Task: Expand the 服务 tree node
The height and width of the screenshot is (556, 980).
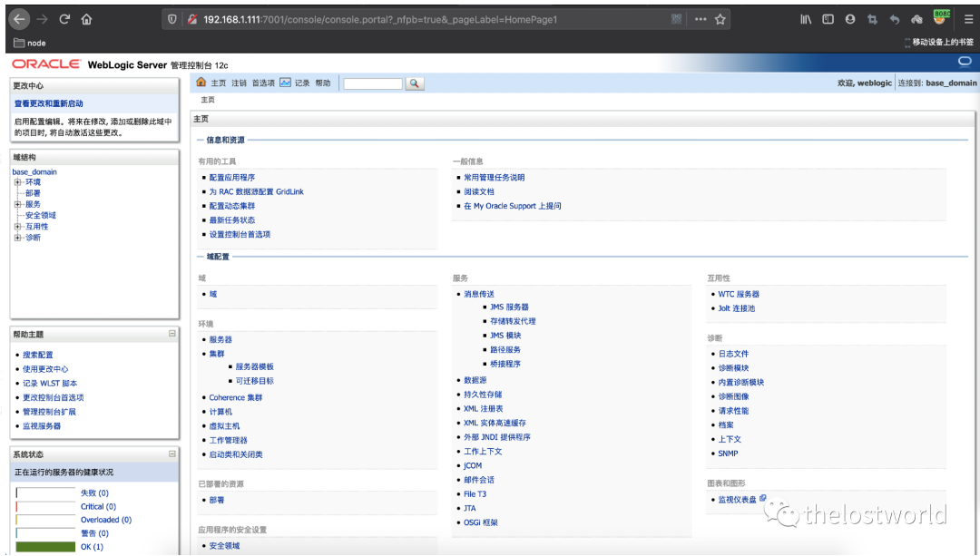Action: [x=17, y=204]
